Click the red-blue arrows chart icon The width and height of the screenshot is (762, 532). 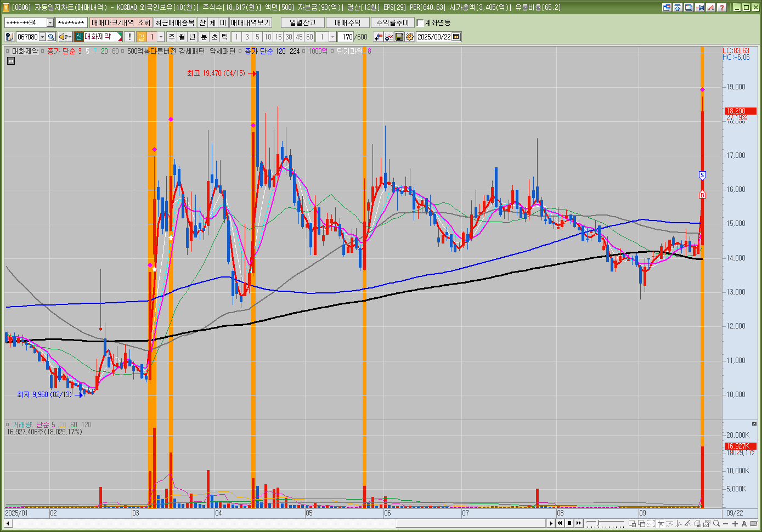(379, 37)
